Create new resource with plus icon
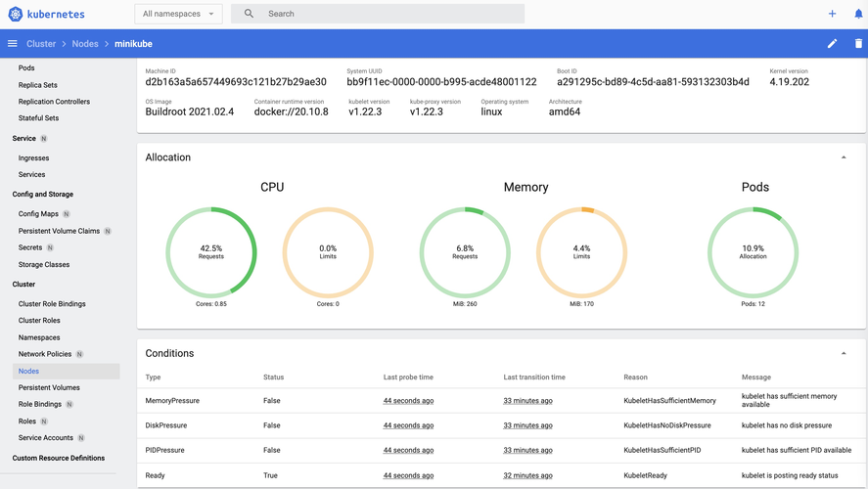868x489 pixels. click(x=832, y=14)
